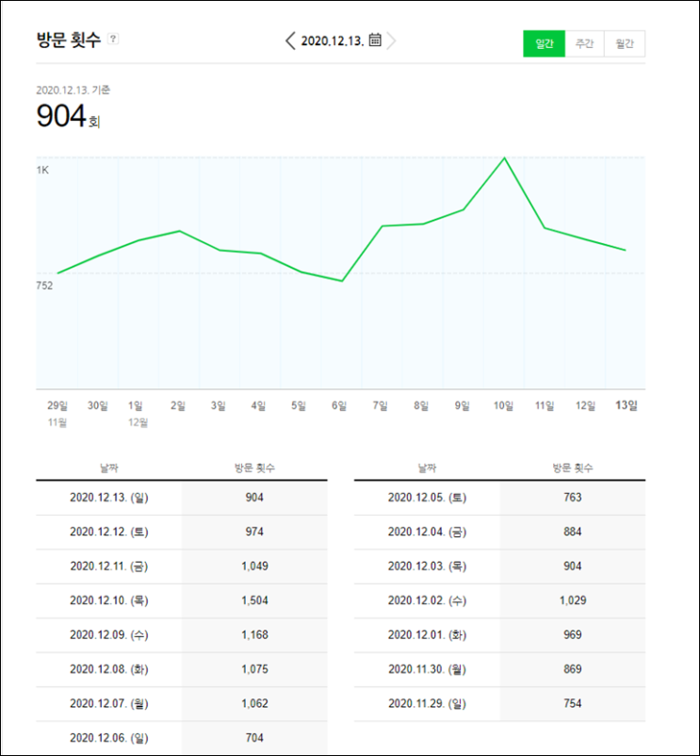Image resolution: width=700 pixels, height=756 pixels.
Task: Switch to the 주간 weekly tab
Action: 584,44
